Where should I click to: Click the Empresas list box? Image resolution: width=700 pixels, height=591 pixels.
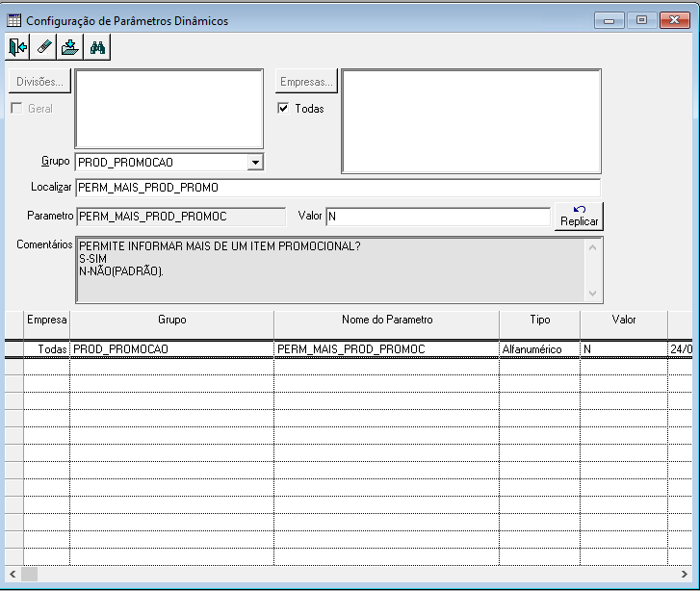click(x=472, y=121)
